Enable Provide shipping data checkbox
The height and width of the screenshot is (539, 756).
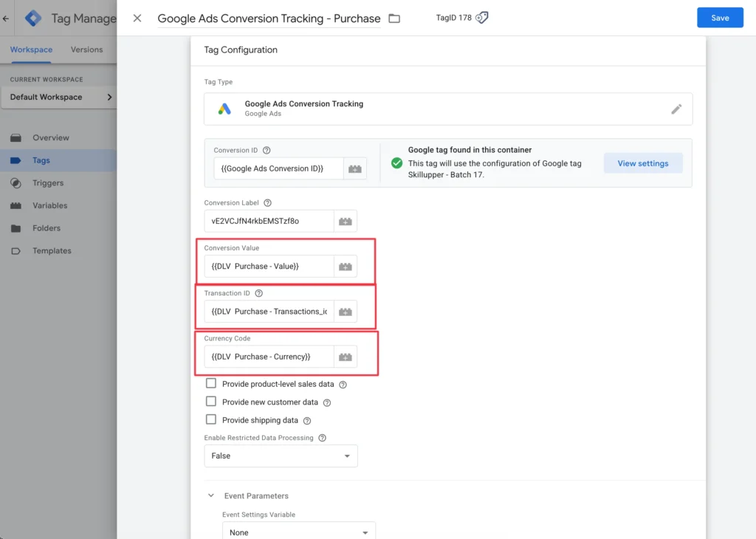(210, 419)
